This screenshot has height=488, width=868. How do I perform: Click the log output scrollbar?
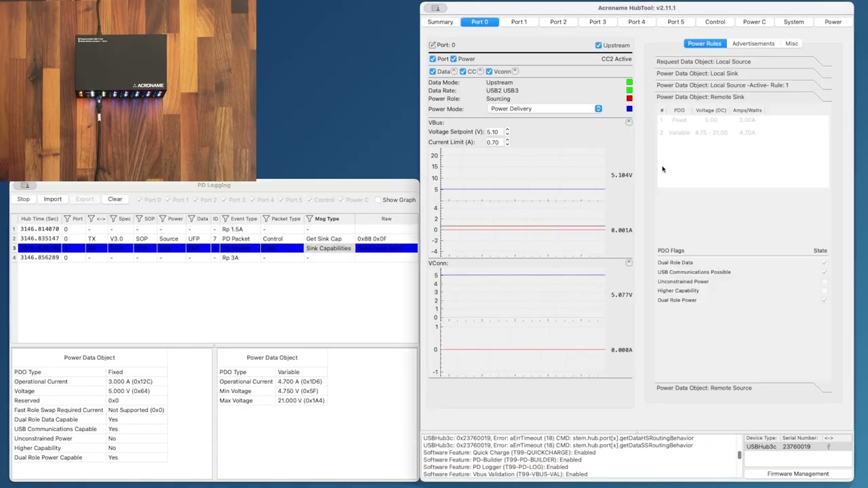tap(739, 455)
